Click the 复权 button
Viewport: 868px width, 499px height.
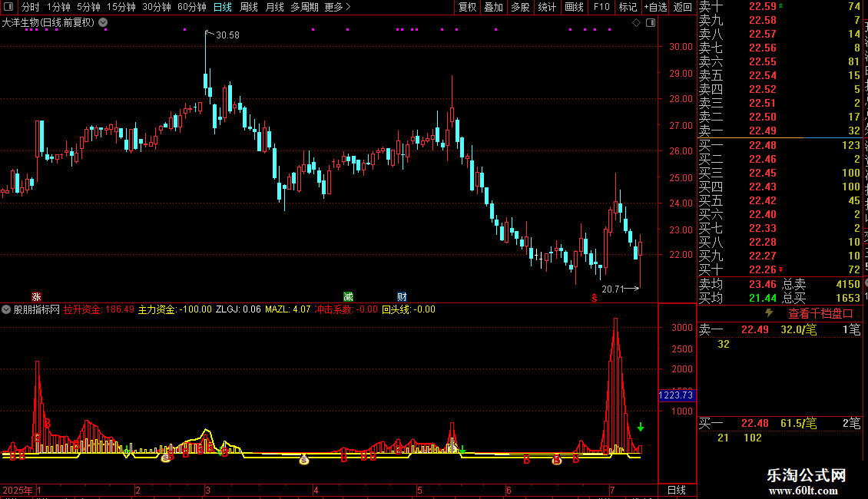(x=467, y=7)
